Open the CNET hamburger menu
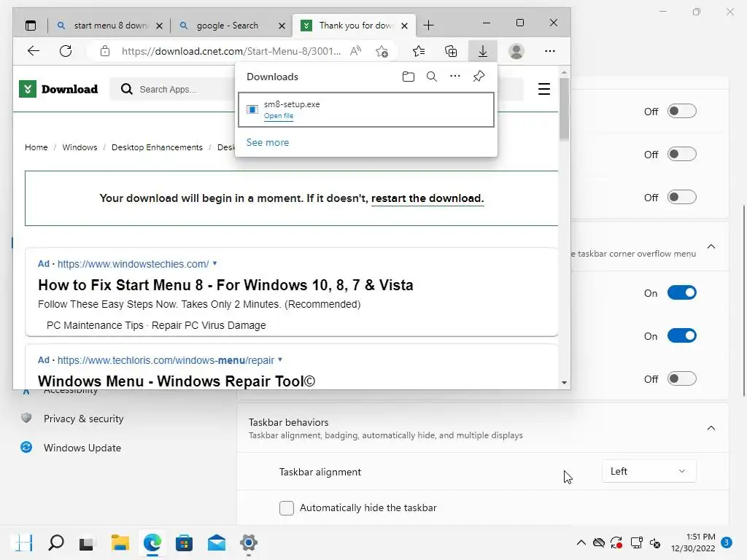 click(x=544, y=89)
